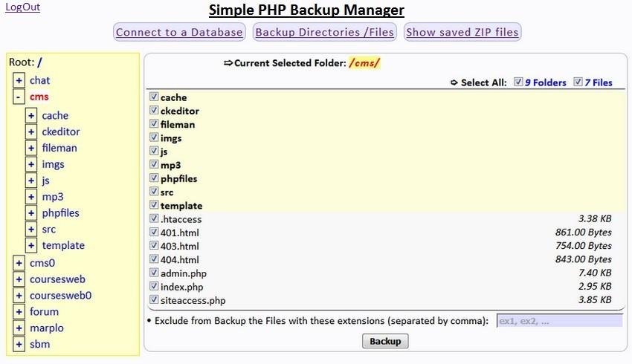Expand the coursesweb folder plus icon
The height and width of the screenshot is (364, 632).
pyautogui.click(x=19, y=279)
